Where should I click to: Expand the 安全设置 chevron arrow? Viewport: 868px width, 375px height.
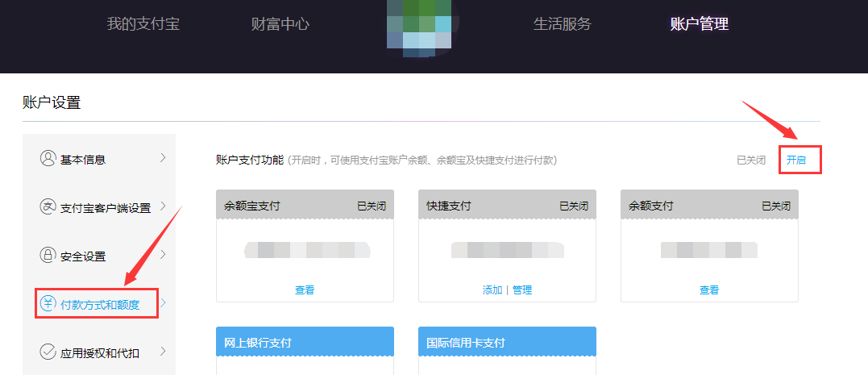tap(163, 255)
